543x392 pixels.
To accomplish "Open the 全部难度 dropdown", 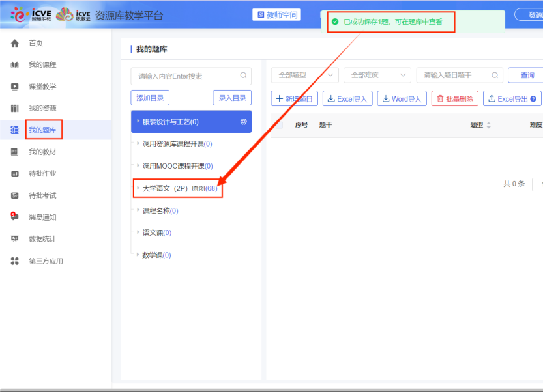I will pos(377,76).
